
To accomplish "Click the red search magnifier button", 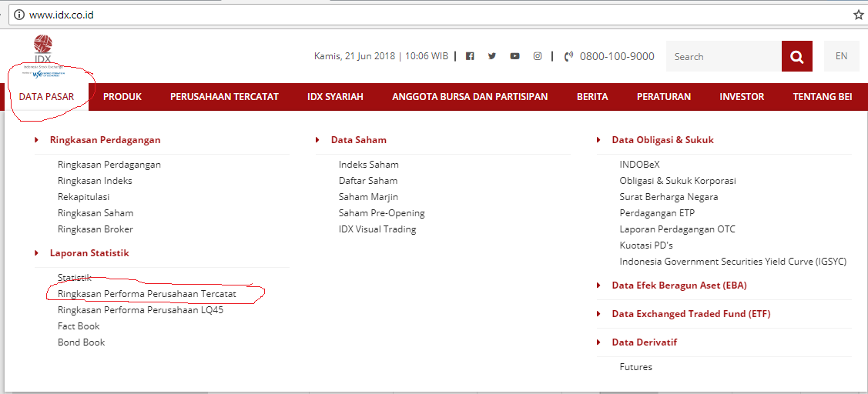I will click(x=797, y=56).
